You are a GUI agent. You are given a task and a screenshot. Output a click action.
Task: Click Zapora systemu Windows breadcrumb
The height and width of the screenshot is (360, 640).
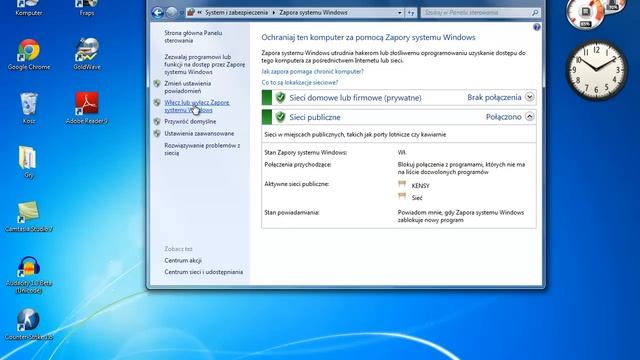(313, 13)
